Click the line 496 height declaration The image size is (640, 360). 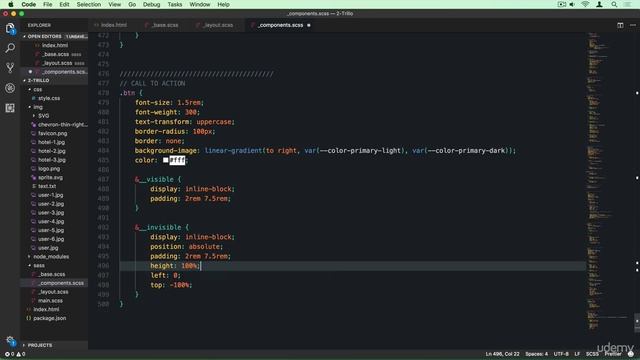coord(176,266)
